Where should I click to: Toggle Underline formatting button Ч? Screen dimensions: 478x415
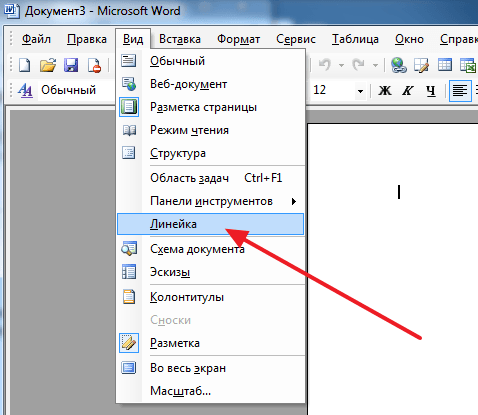[431, 90]
